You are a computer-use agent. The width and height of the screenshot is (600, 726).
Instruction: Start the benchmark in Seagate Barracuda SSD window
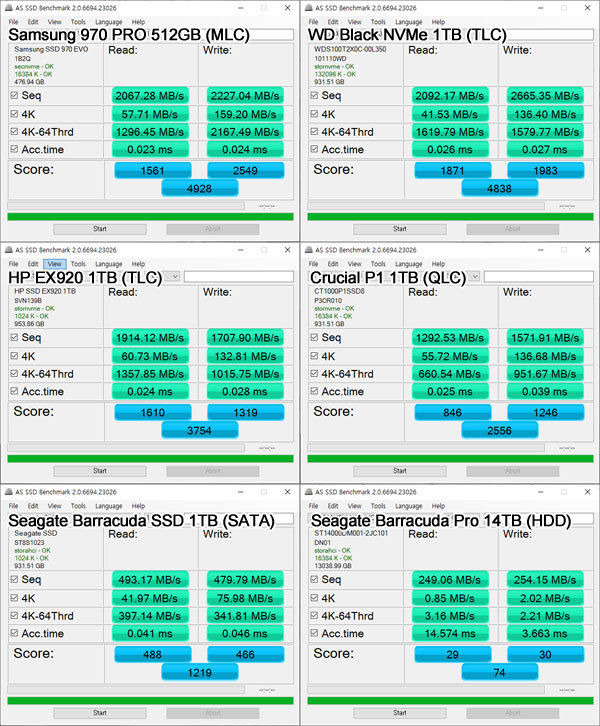(x=100, y=713)
